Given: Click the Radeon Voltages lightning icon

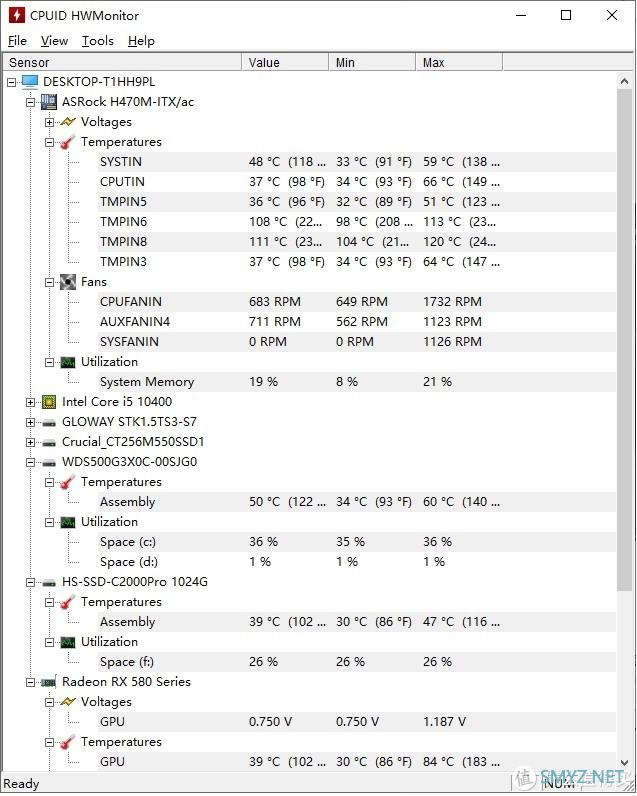Looking at the screenshot, I should (68, 702).
